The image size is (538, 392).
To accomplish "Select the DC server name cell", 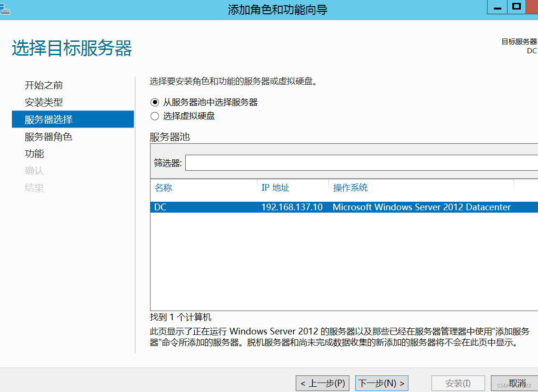I will [160, 207].
